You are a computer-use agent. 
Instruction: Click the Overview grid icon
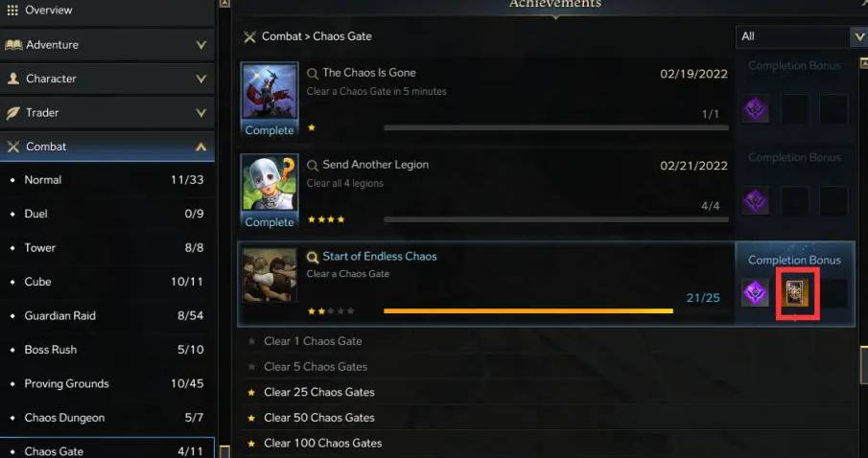[x=12, y=11]
